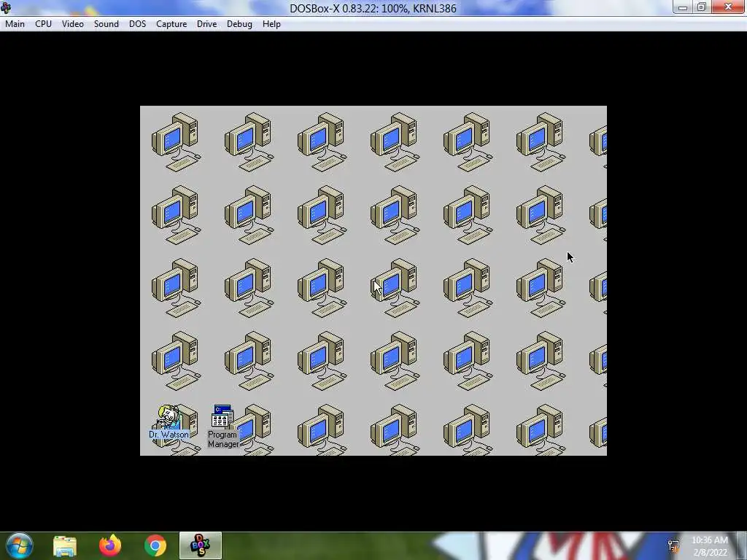747x560 pixels.
Task: Open the Capture menu
Action: click(x=171, y=24)
